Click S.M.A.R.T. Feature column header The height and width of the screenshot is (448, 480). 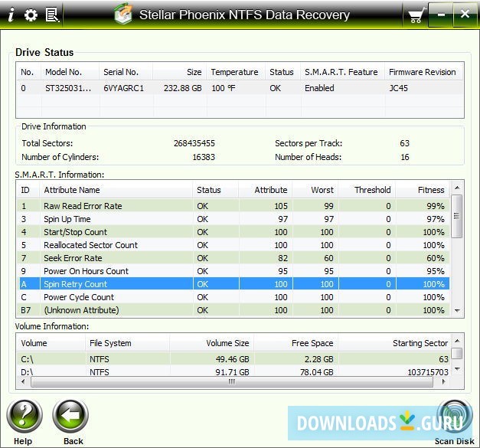(x=342, y=72)
